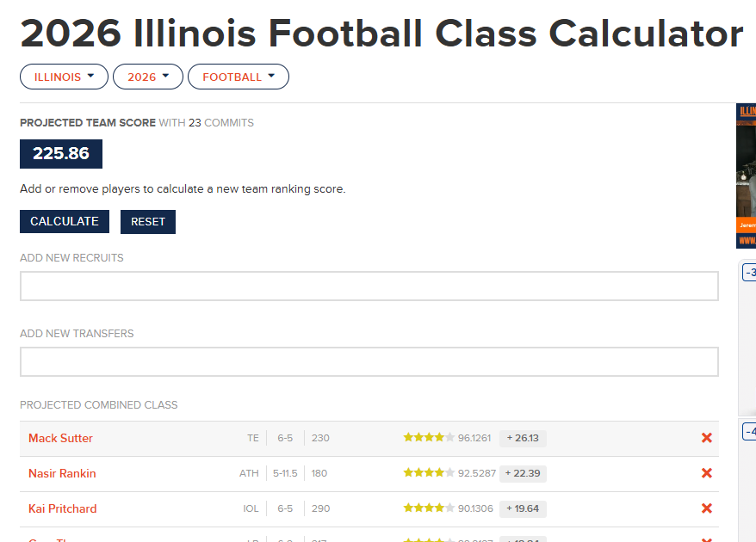Remove Mack Sutter using red X
The width and height of the screenshot is (756, 542).
707,438
